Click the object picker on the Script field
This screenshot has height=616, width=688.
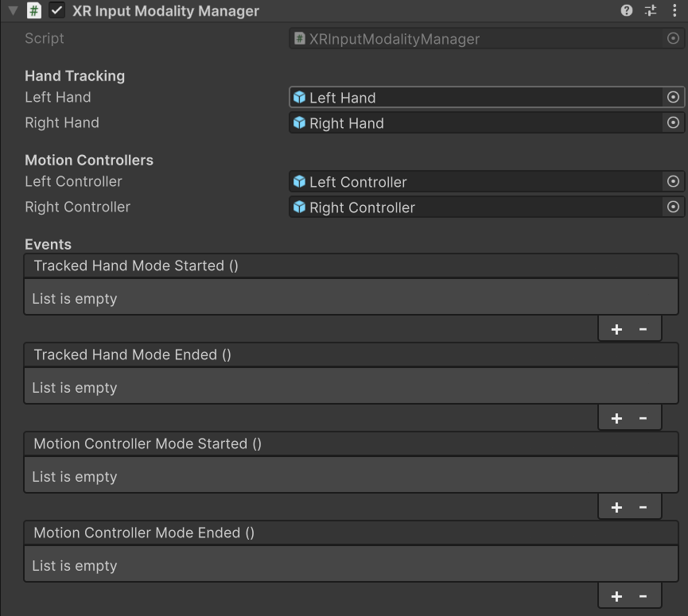(673, 38)
